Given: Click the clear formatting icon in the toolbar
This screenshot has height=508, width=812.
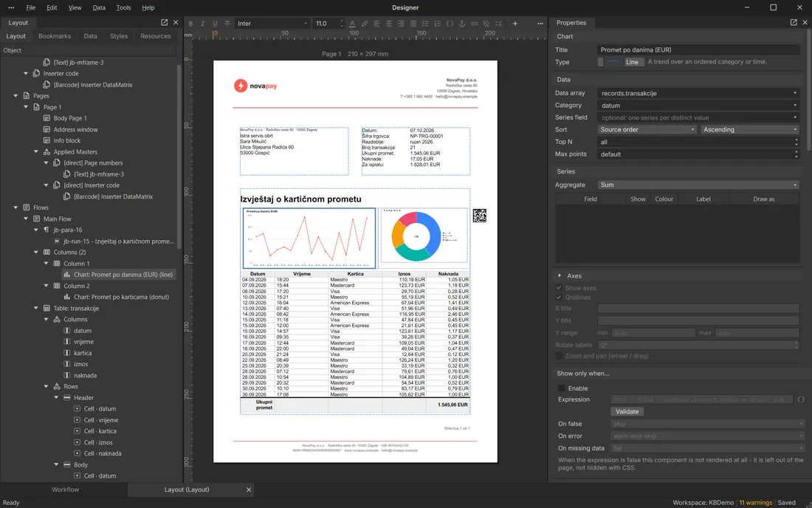Looking at the screenshot, I should pyautogui.click(x=499, y=24).
